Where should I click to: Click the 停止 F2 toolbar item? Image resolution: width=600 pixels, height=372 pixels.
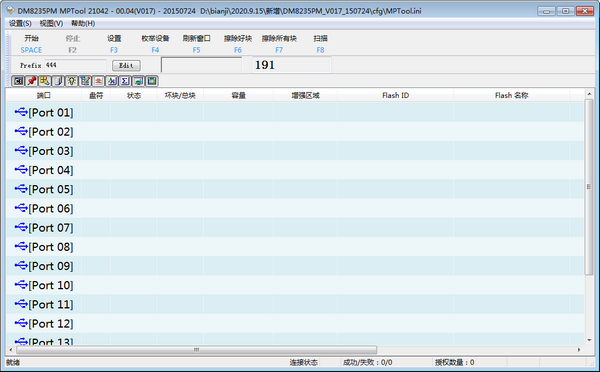point(72,44)
